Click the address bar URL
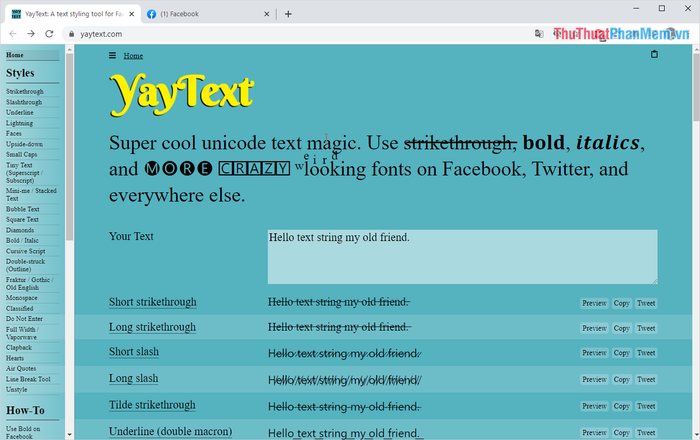Image resolution: width=700 pixels, height=440 pixels. (101, 34)
